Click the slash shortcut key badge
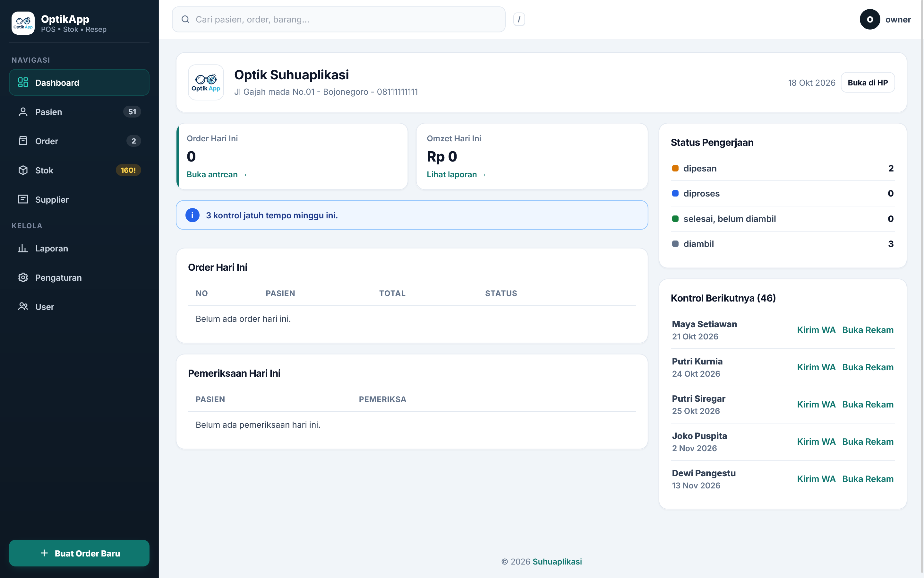The image size is (924, 578). [x=519, y=19]
